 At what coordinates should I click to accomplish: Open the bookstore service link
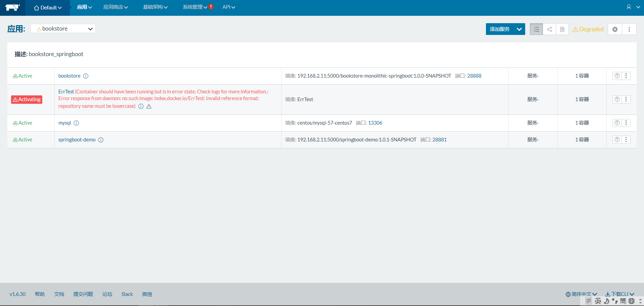coord(69,76)
